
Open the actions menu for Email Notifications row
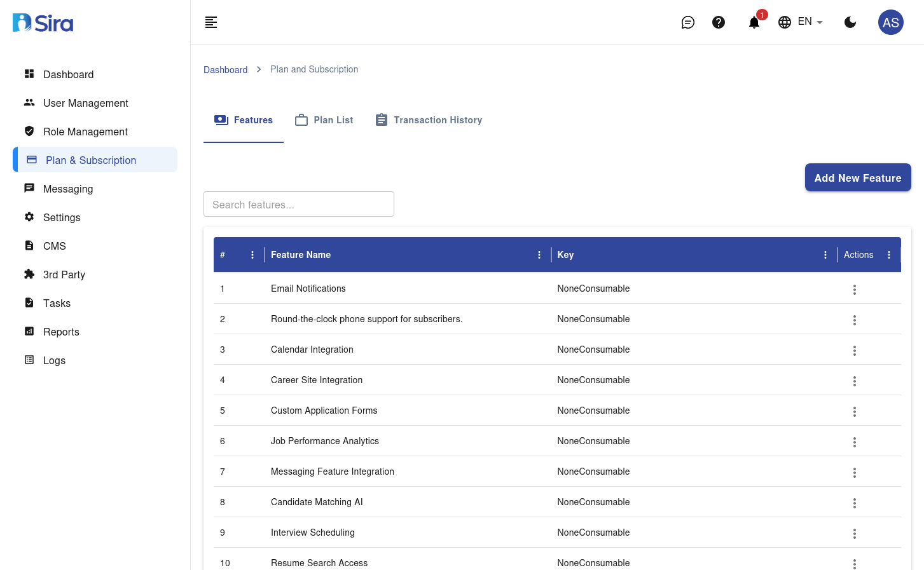tap(854, 289)
